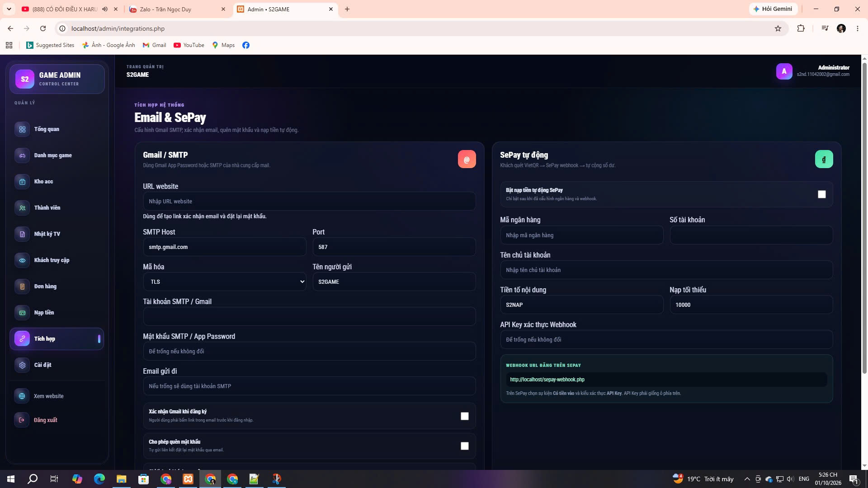Open Nhật ký TV log icon
This screenshot has height=488, width=868.
point(22,234)
